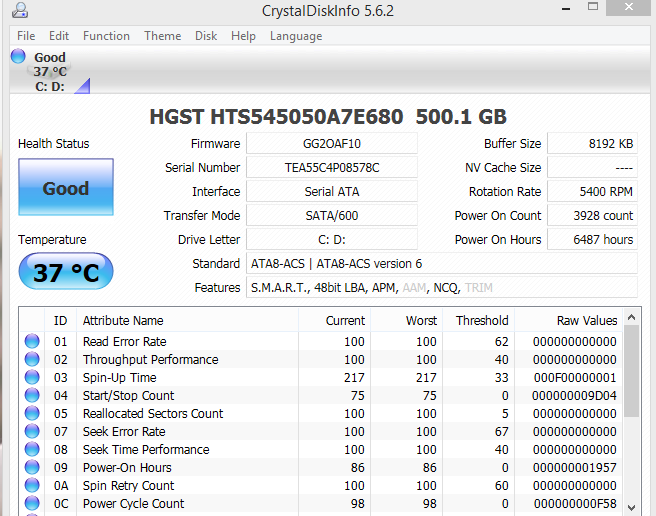Open the Function menu

pos(106,36)
